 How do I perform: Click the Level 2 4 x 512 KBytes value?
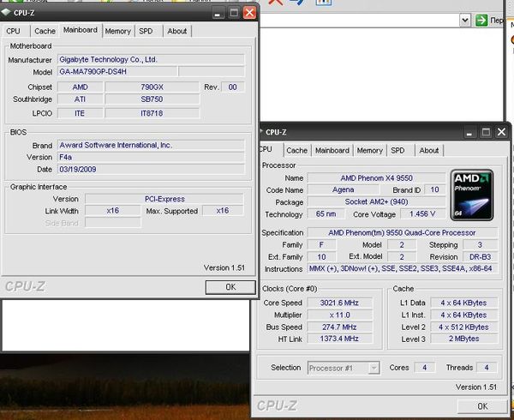click(x=463, y=327)
